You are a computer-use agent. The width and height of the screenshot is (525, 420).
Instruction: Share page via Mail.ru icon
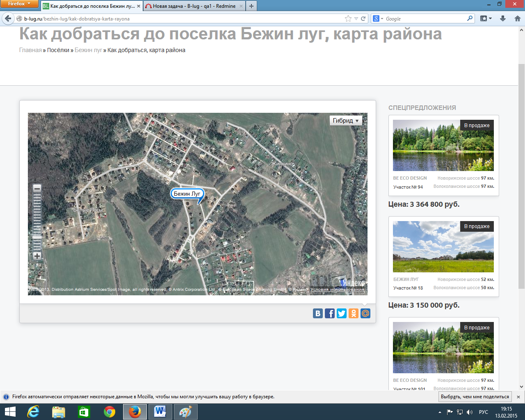tap(365, 313)
